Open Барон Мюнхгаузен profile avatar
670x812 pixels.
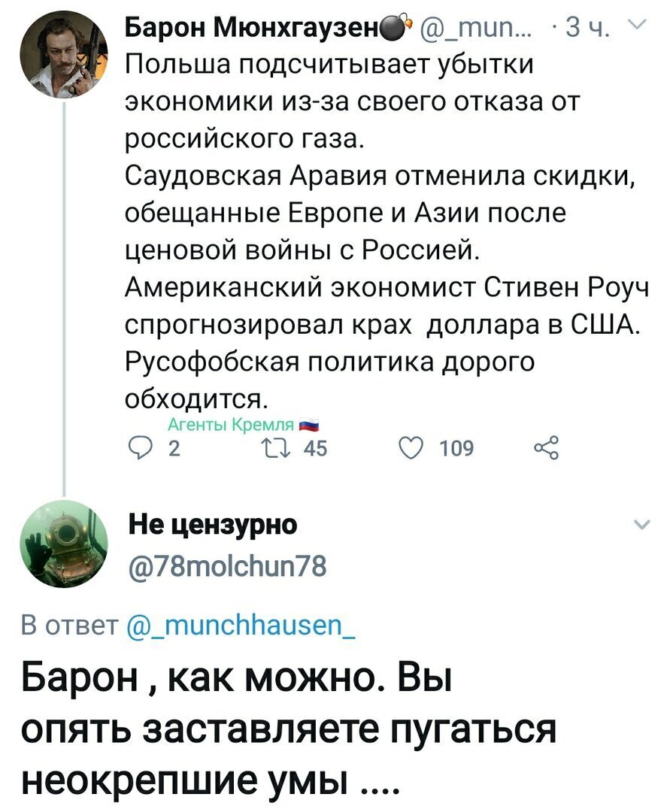pyautogui.click(x=64, y=54)
